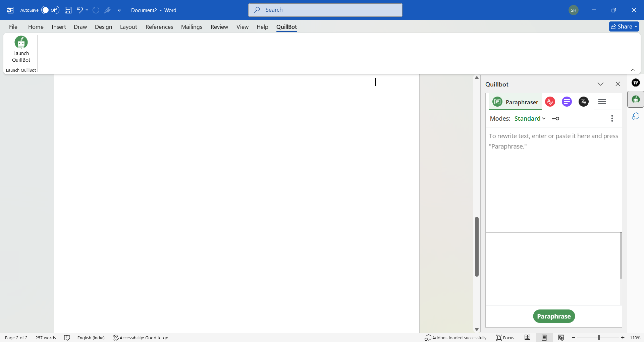Image resolution: width=644 pixels, height=342 pixels.
Task: Click Accessibility: Good to go status
Action: (x=141, y=338)
